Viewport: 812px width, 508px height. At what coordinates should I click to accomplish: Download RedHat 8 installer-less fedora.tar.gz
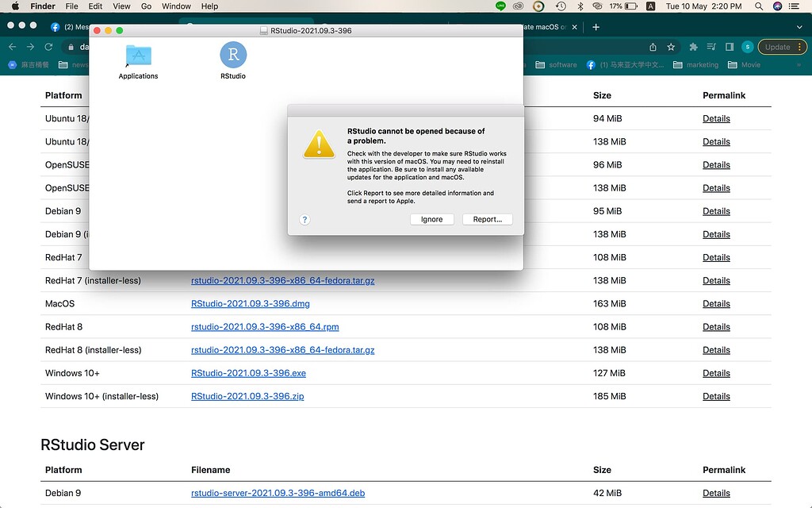point(283,350)
